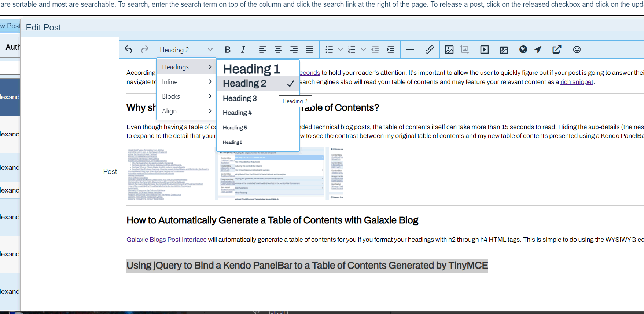Open Galaxie Blogs Post Interface link
The image size is (644, 314).
coord(166,240)
